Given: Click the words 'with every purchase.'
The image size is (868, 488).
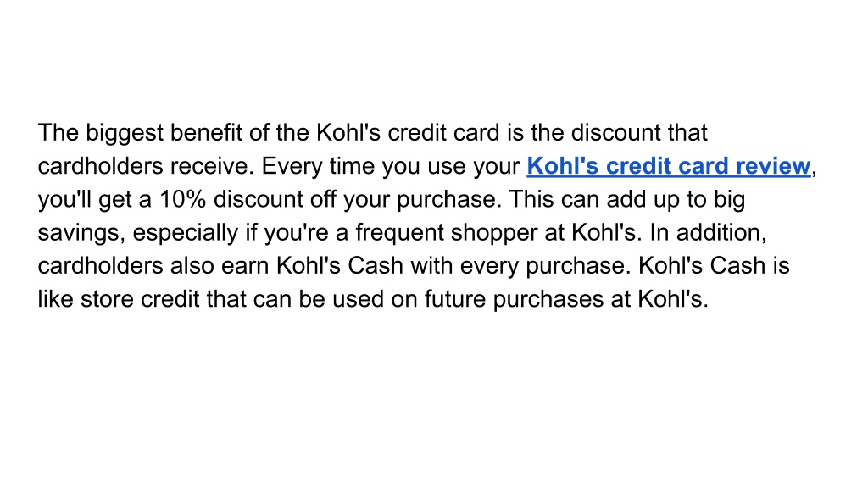Looking at the screenshot, I should point(521,266).
